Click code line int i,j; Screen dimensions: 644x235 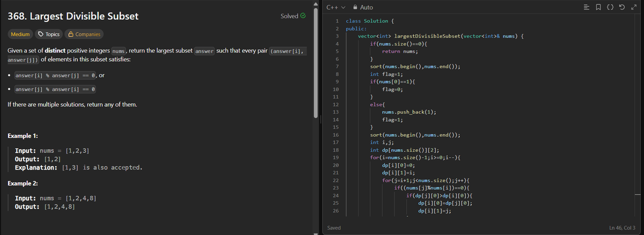click(x=383, y=143)
